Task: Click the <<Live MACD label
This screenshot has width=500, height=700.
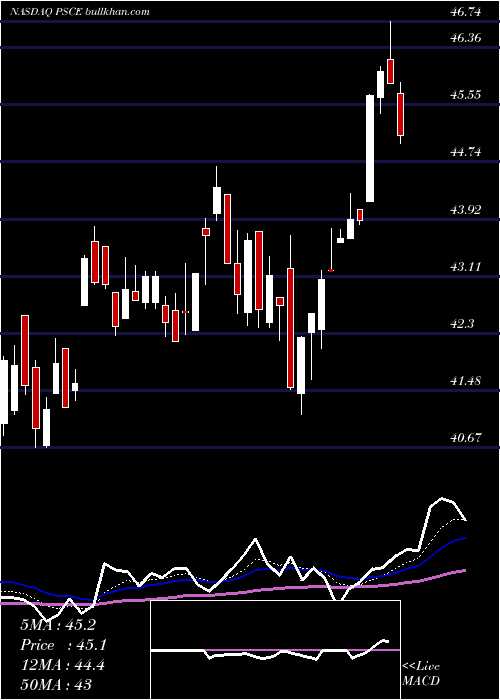Action: (421, 674)
